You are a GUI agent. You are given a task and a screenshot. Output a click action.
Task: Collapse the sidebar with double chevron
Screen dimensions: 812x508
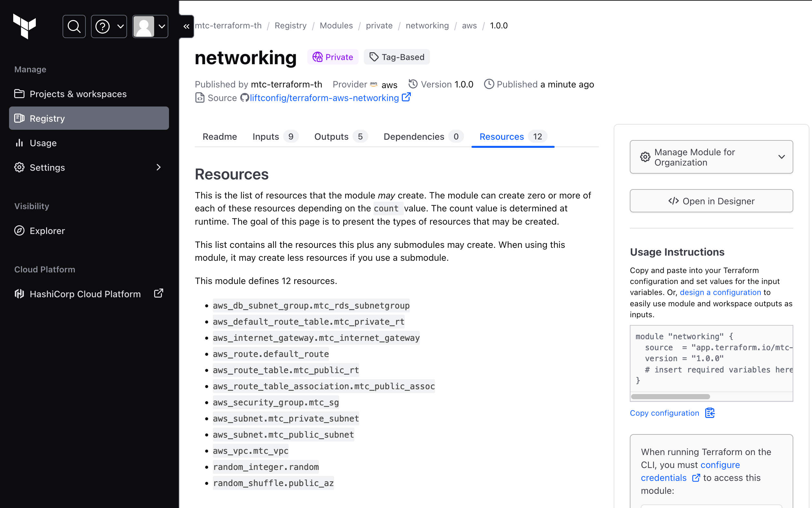pyautogui.click(x=186, y=26)
